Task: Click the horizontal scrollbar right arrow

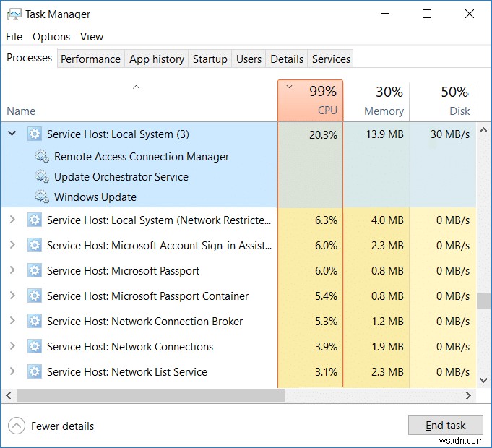Action: point(468,395)
